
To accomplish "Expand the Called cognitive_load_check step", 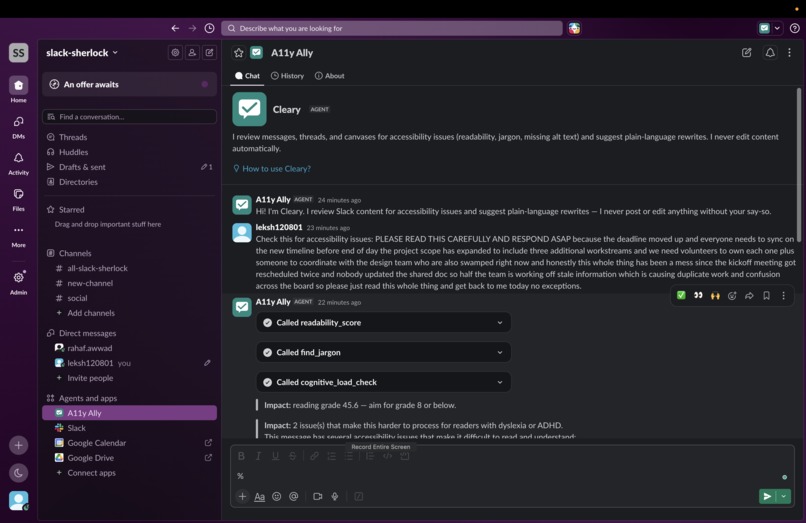I will click(383, 382).
